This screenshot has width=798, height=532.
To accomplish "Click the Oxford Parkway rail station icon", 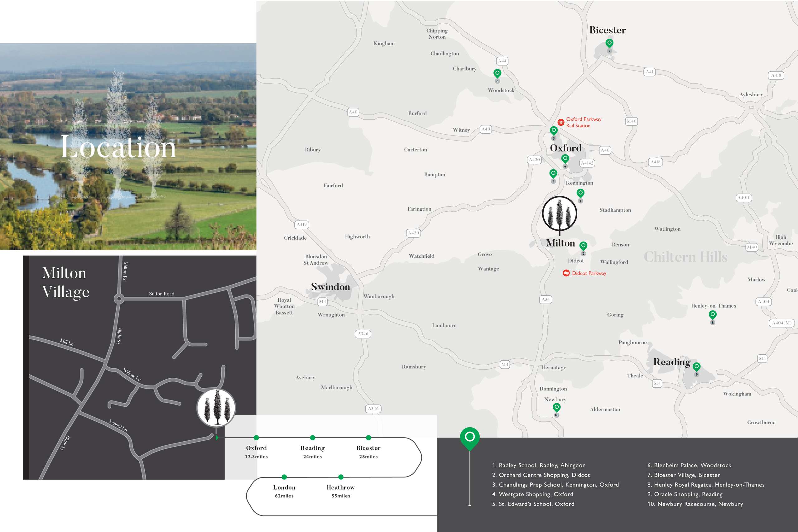I will pyautogui.click(x=561, y=122).
